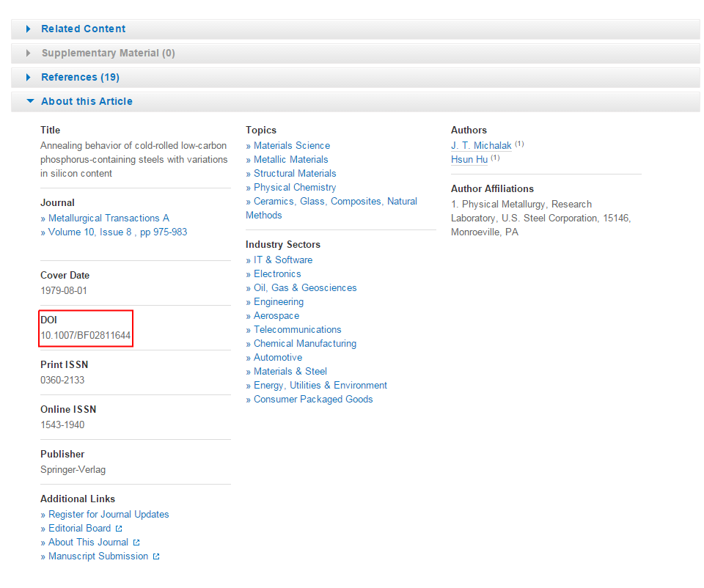Image resolution: width=704 pixels, height=588 pixels.
Task: Click external link icon beside About This Journal
Action: click(136, 543)
